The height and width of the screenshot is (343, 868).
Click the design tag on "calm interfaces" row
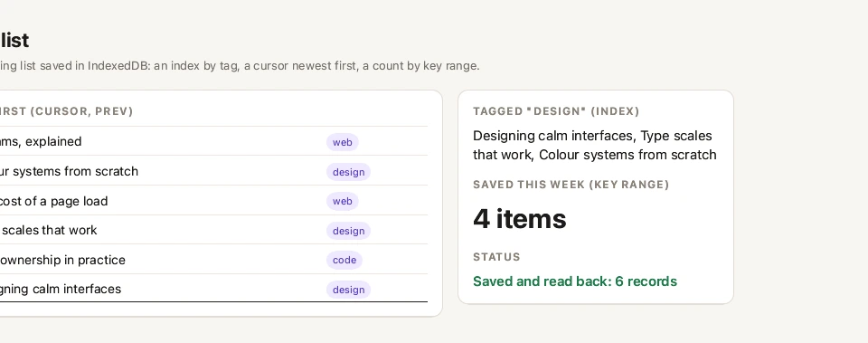click(348, 290)
